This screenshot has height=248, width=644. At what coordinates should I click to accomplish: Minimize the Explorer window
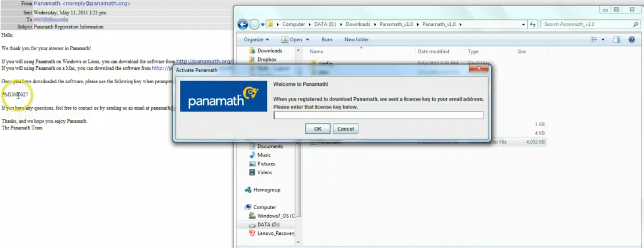606,10
